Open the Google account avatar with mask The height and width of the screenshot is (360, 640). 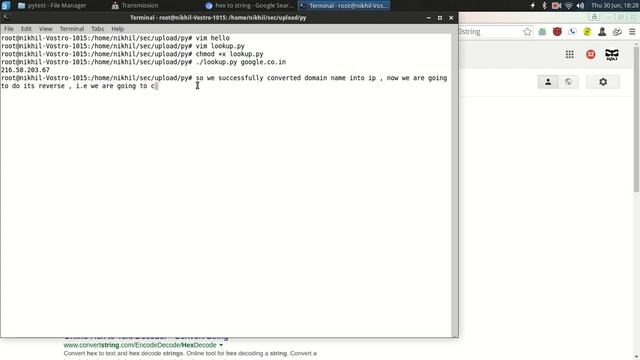click(611, 54)
